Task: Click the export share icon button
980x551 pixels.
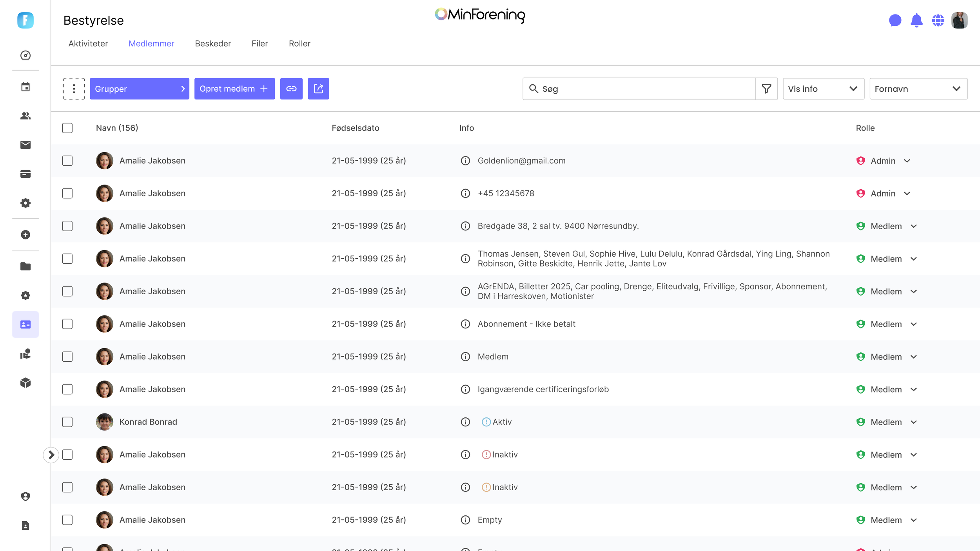Action: pos(318,89)
